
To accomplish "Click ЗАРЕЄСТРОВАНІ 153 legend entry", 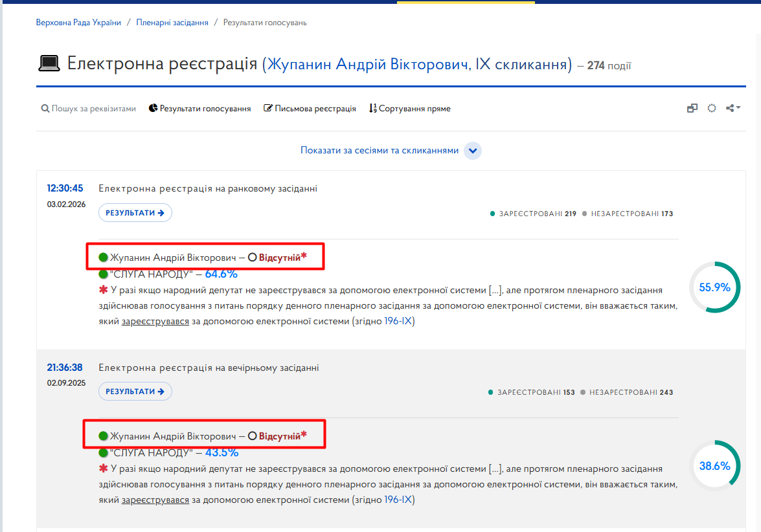I will [532, 392].
